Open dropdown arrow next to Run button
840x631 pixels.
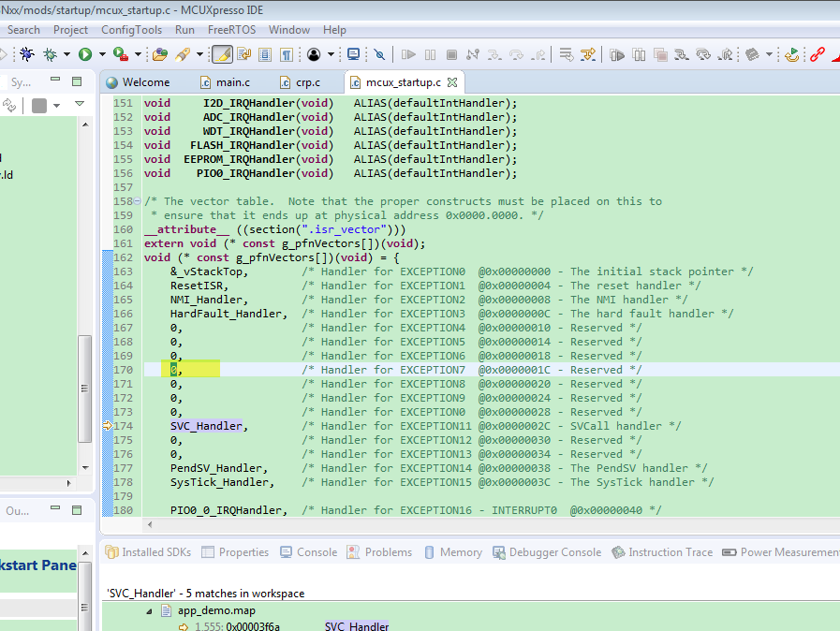(x=101, y=54)
